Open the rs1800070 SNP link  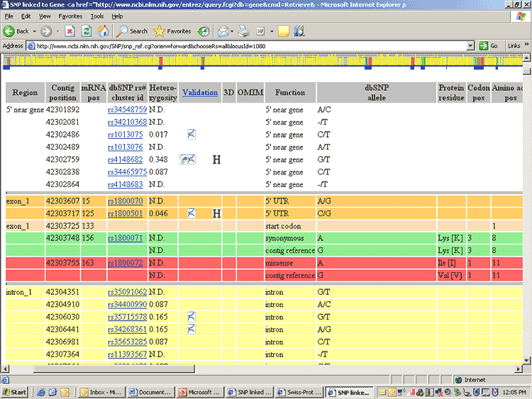point(125,201)
